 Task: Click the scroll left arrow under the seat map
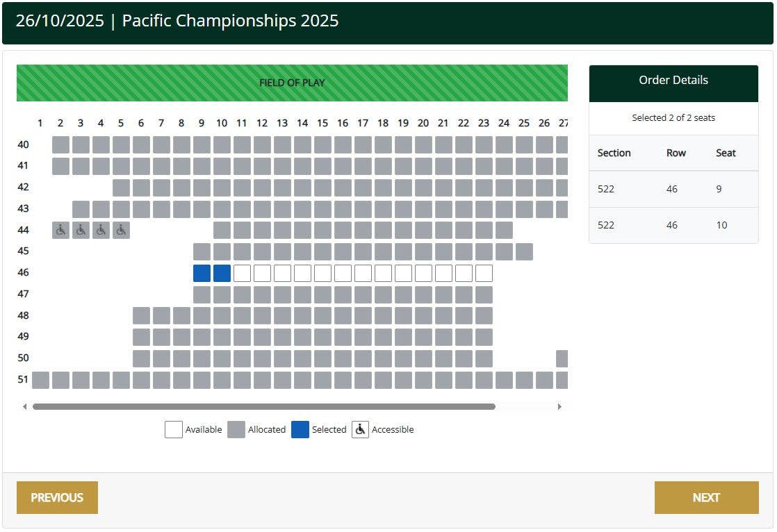pos(25,407)
